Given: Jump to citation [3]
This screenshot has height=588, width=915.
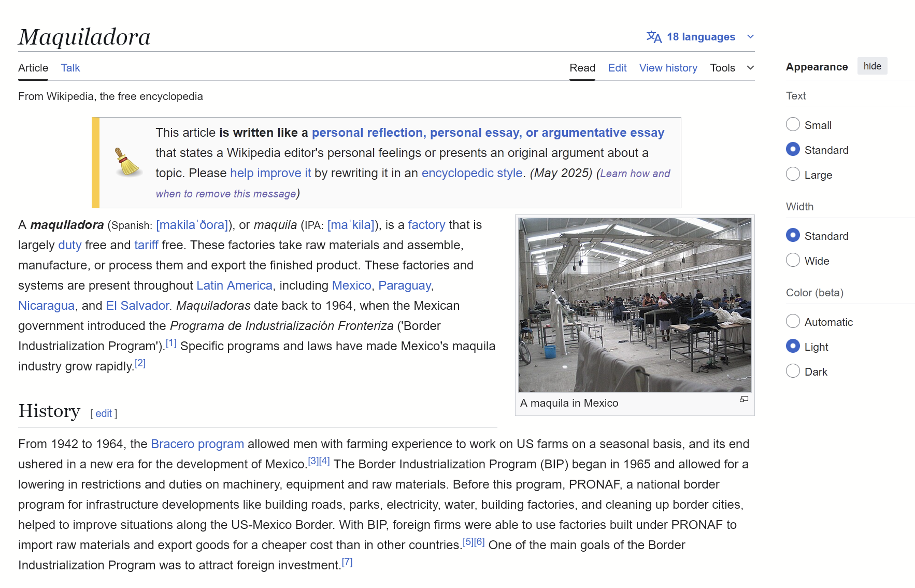Looking at the screenshot, I should pyautogui.click(x=313, y=461).
